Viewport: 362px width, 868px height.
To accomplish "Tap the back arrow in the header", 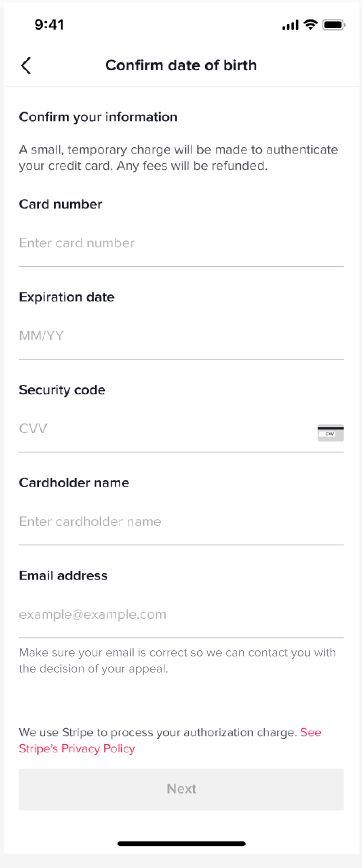I will click(x=26, y=65).
